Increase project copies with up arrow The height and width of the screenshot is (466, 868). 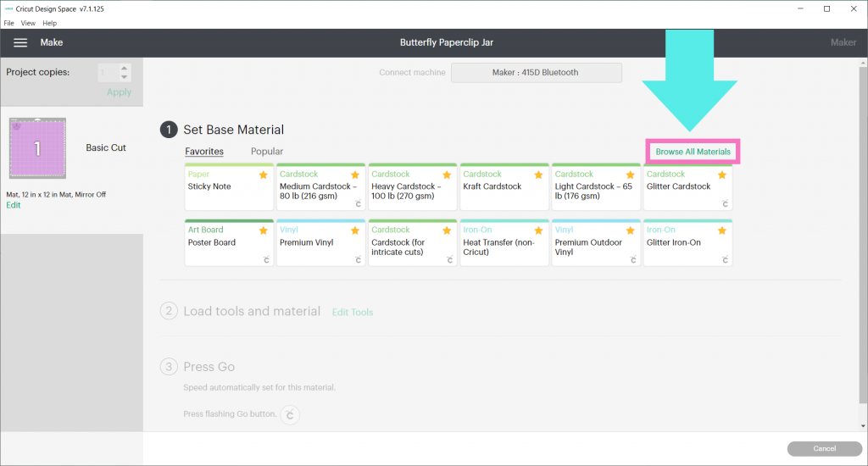pyautogui.click(x=125, y=69)
